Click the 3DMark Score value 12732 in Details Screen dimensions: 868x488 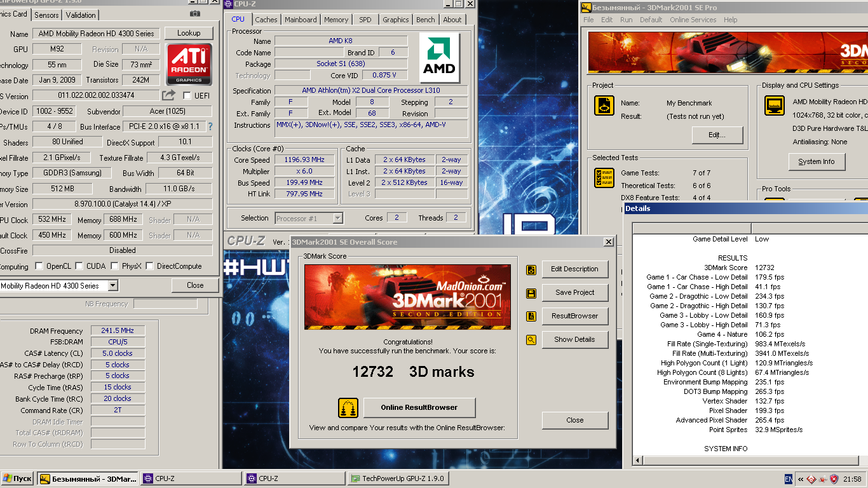[764, 268]
